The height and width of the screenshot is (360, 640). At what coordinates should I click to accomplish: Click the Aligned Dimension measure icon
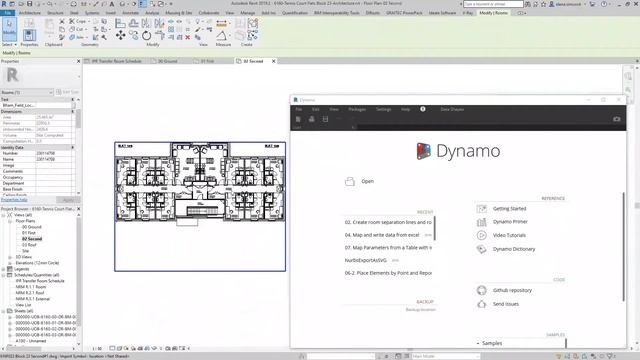222,23
